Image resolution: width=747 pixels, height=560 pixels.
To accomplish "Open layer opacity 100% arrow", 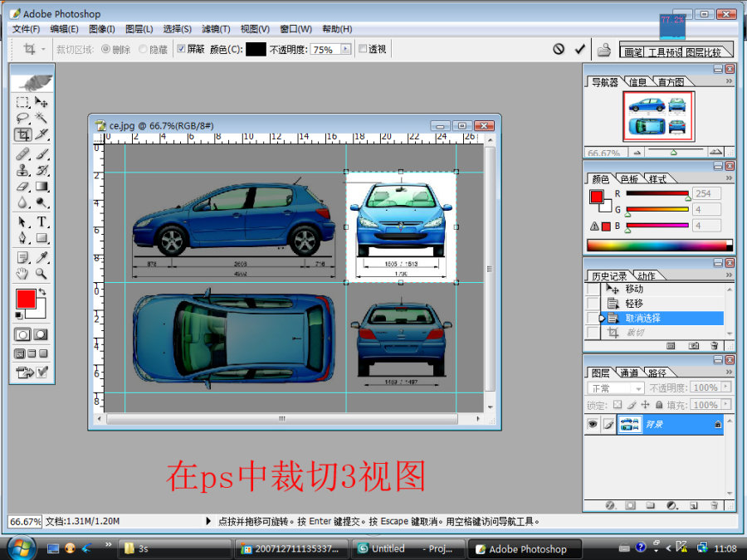I will point(726,387).
